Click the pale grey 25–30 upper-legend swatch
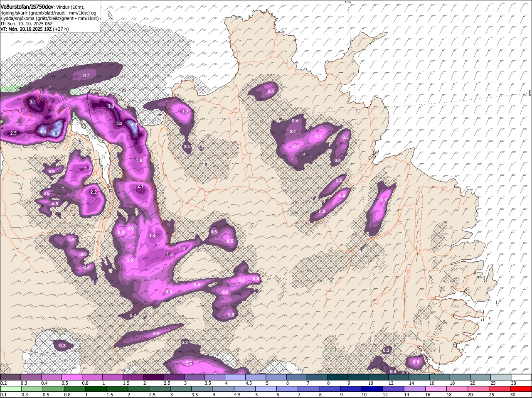 coord(502,377)
